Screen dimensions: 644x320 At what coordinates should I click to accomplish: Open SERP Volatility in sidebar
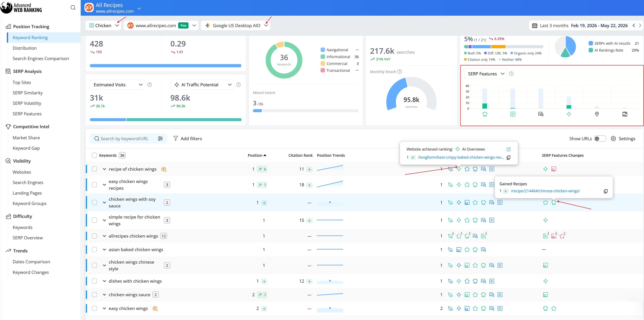[x=27, y=103]
